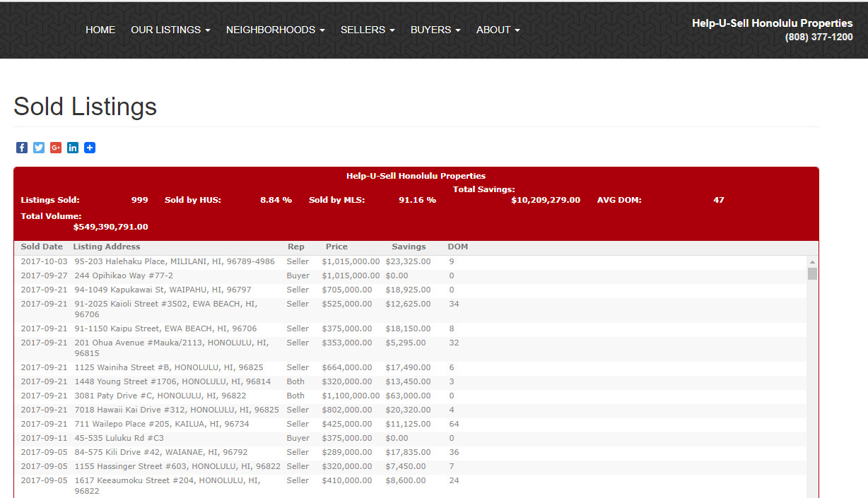Expand the ABOUT dropdown menu
868x498 pixels.
(498, 30)
